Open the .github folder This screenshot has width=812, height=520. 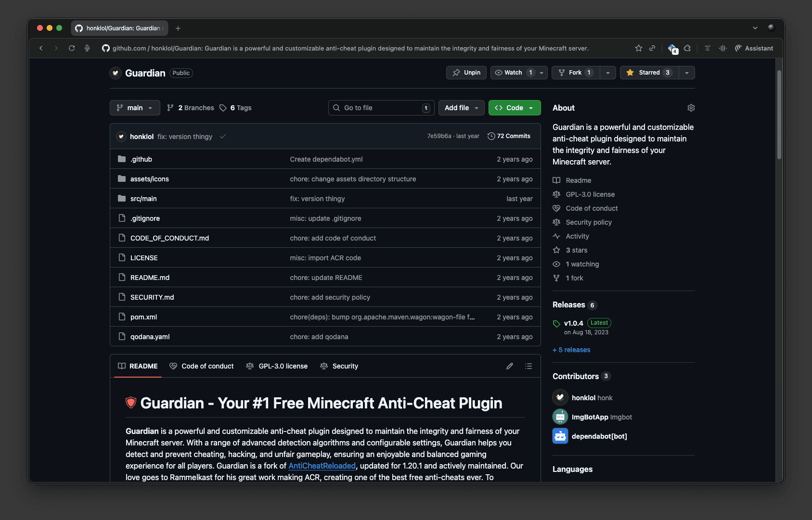pos(141,159)
